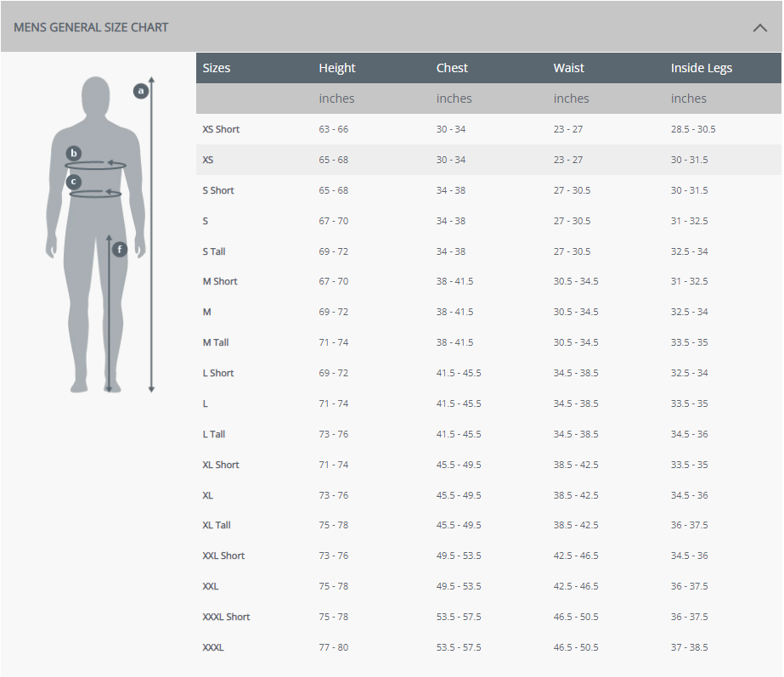The image size is (784, 677).
Task: Select the 'inches' unit label under Chest
Action: [x=454, y=99]
